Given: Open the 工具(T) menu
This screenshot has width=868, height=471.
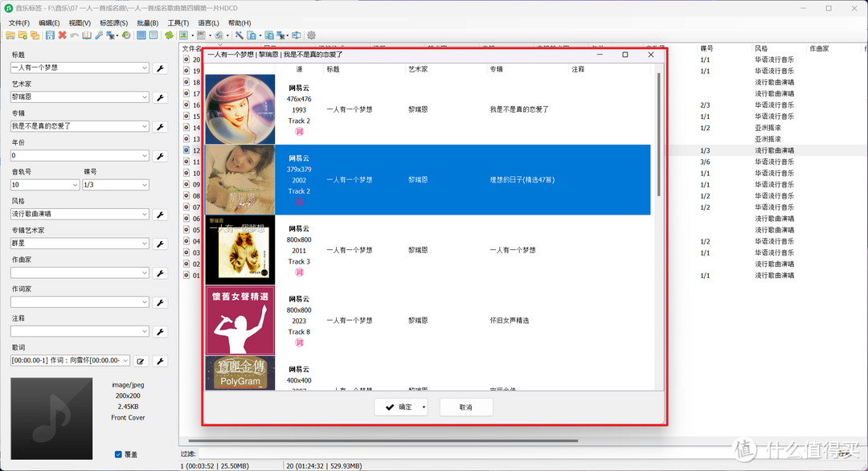Looking at the screenshot, I should (x=178, y=23).
